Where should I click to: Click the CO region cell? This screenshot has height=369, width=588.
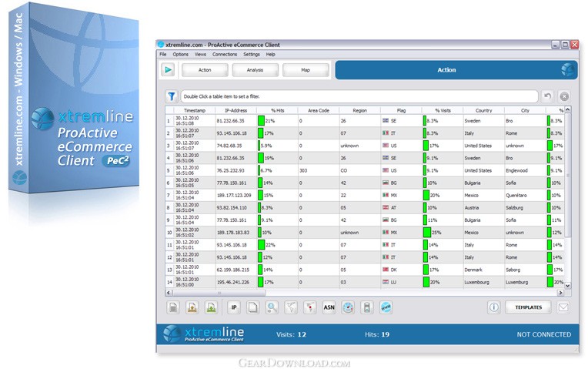pyautogui.click(x=359, y=170)
